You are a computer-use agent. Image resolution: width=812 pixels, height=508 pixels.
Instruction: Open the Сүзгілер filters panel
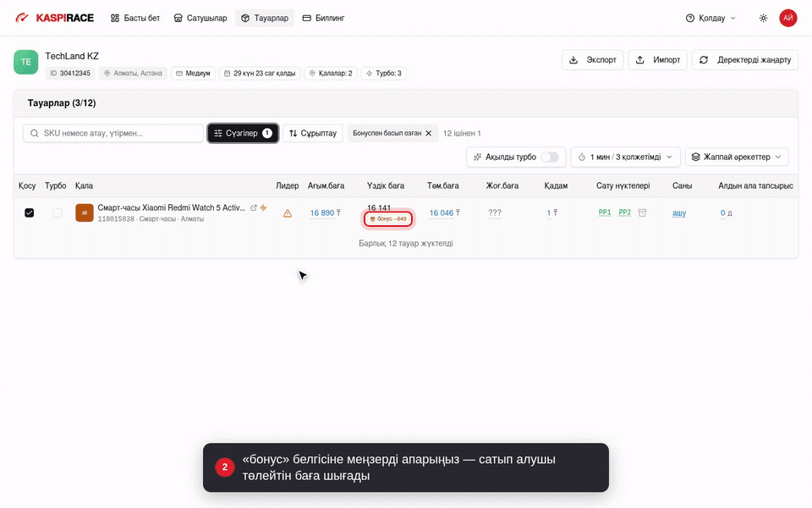[x=243, y=133]
